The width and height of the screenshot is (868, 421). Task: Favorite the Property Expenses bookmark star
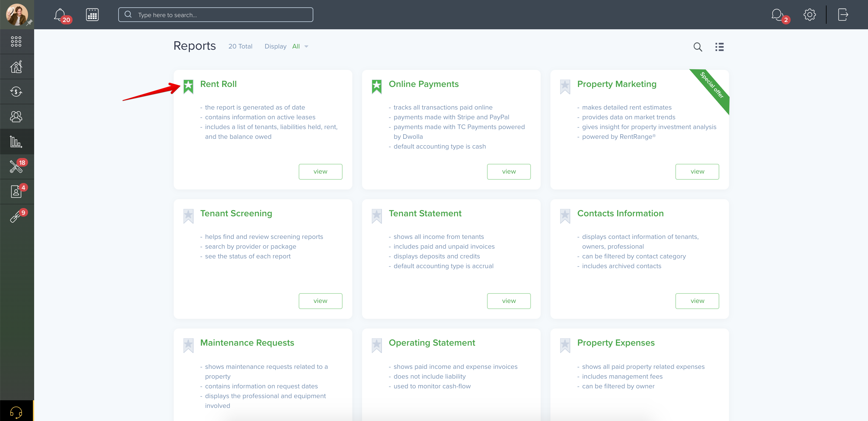(565, 346)
